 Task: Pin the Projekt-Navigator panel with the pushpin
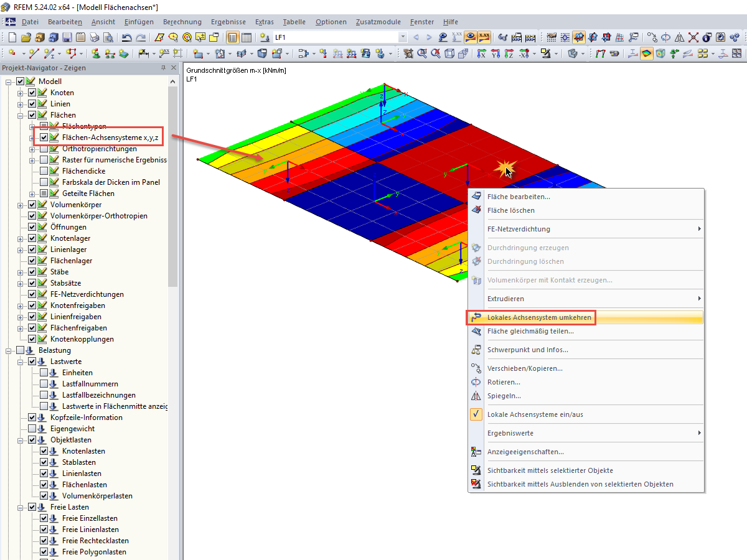[164, 68]
